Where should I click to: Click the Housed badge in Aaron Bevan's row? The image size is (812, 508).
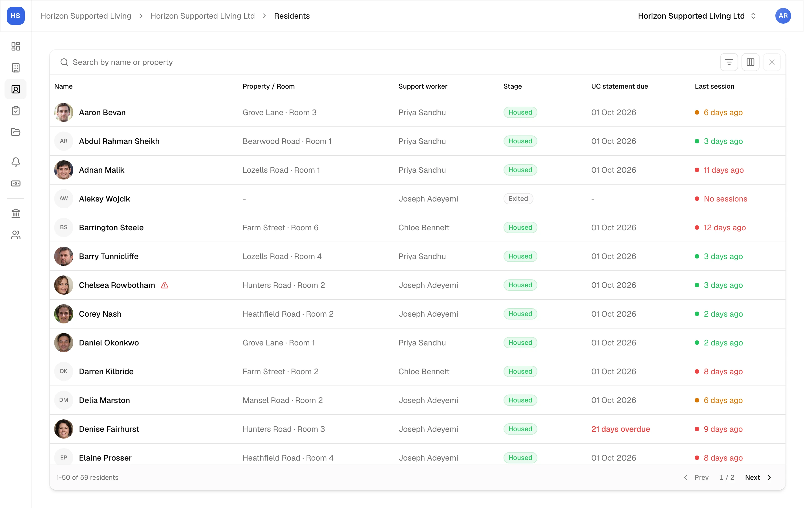click(520, 112)
